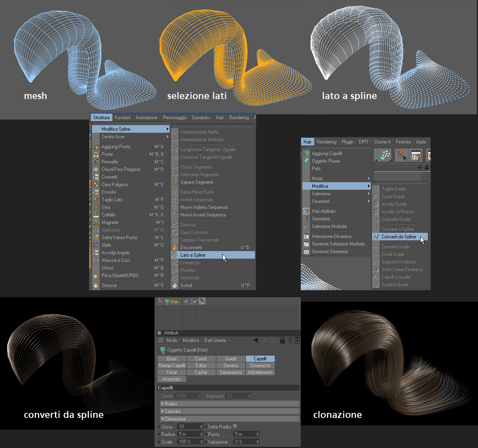Select the Riempi Capelli tab
478x448 pixels.
172,365
